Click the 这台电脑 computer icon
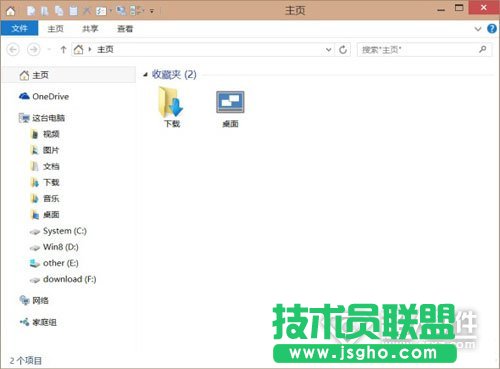 pyautogui.click(x=24, y=118)
